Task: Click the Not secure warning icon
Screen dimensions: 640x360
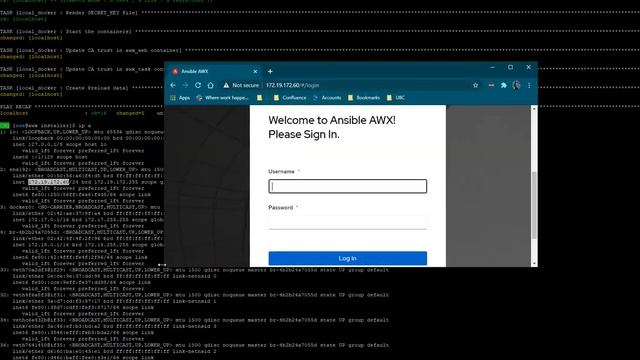Action: tap(226, 85)
